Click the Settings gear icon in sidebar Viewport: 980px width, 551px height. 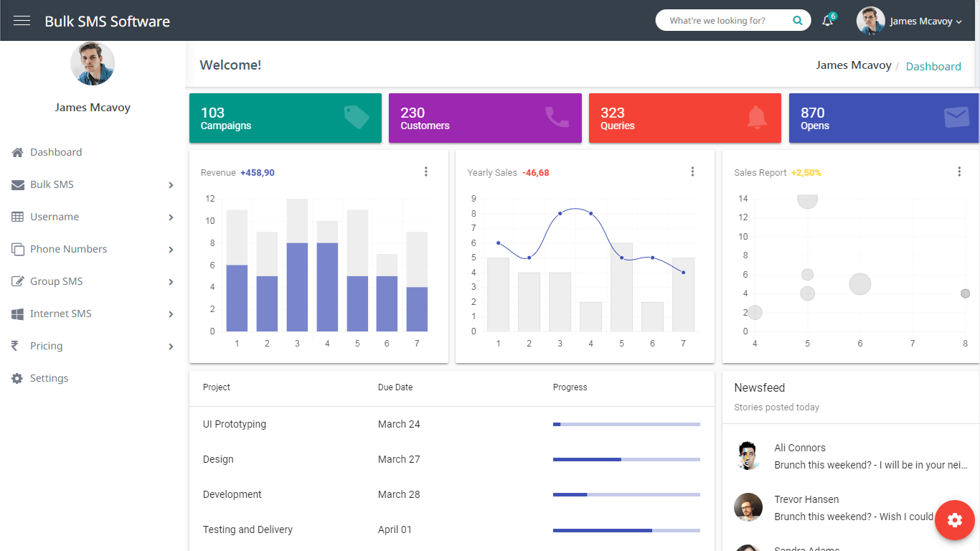coord(17,378)
